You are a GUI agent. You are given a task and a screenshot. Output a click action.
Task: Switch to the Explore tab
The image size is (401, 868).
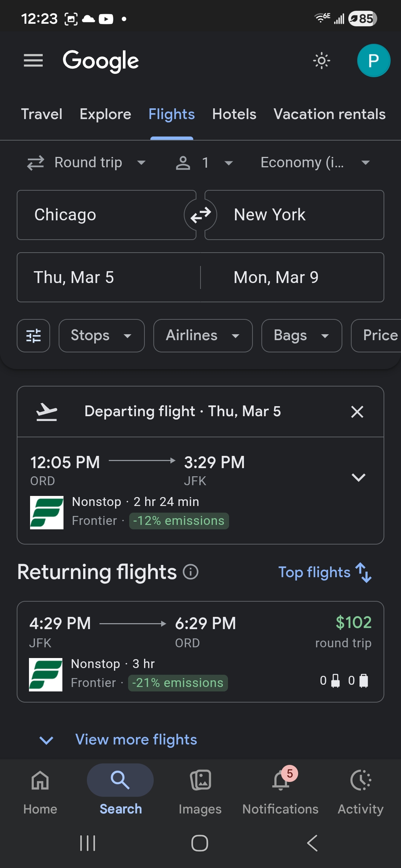pyautogui.click(x=105, y=114)
